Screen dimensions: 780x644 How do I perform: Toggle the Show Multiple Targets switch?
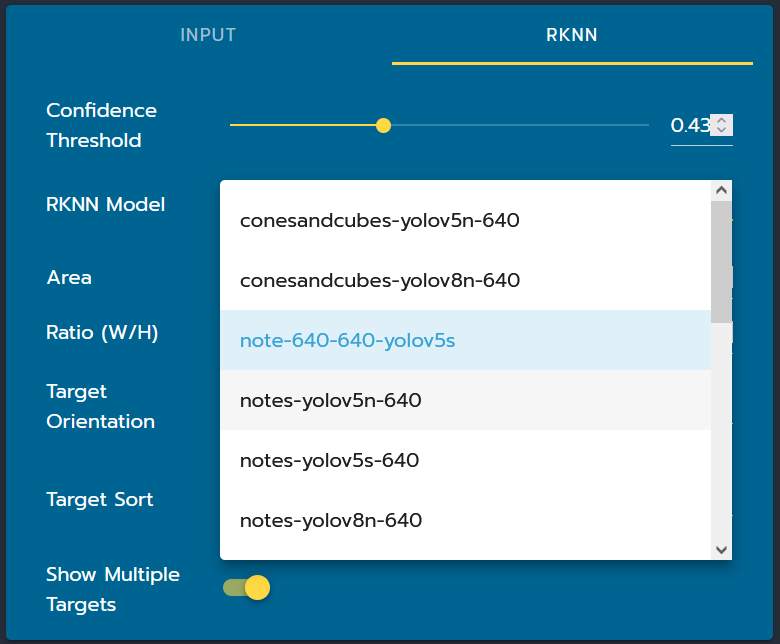(x=246, y=588)
